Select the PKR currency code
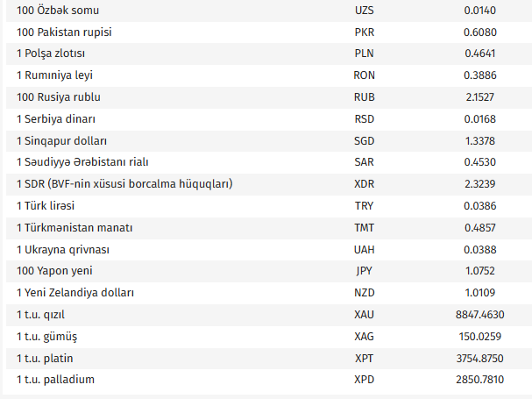This screenshot has width=532, height=399. pos(364,32)
